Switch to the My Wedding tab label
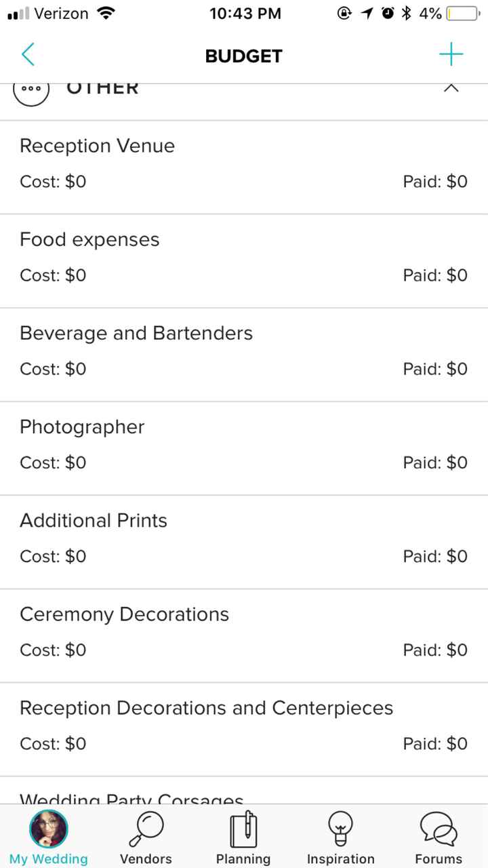This screenshot has height=868, width=488. click(49, 859)
